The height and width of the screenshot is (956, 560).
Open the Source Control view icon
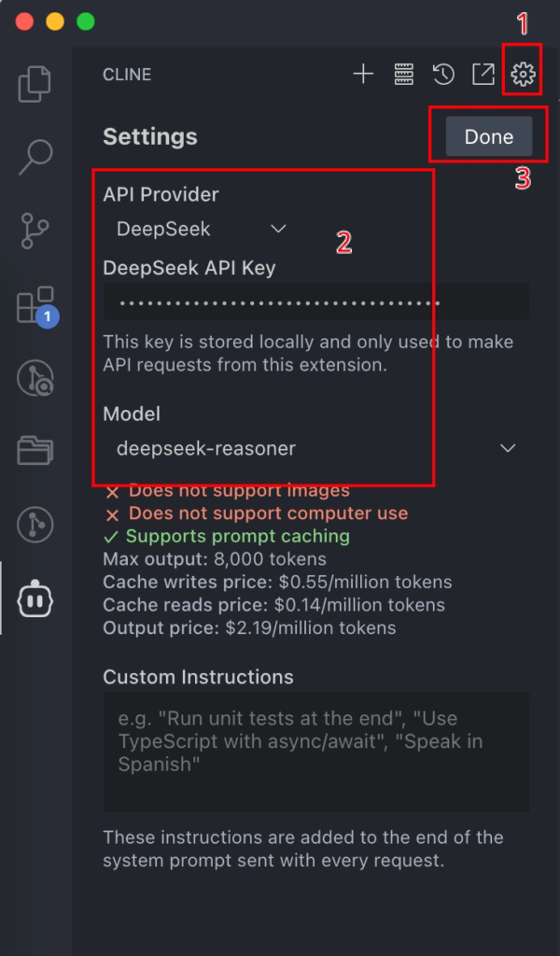35,231
